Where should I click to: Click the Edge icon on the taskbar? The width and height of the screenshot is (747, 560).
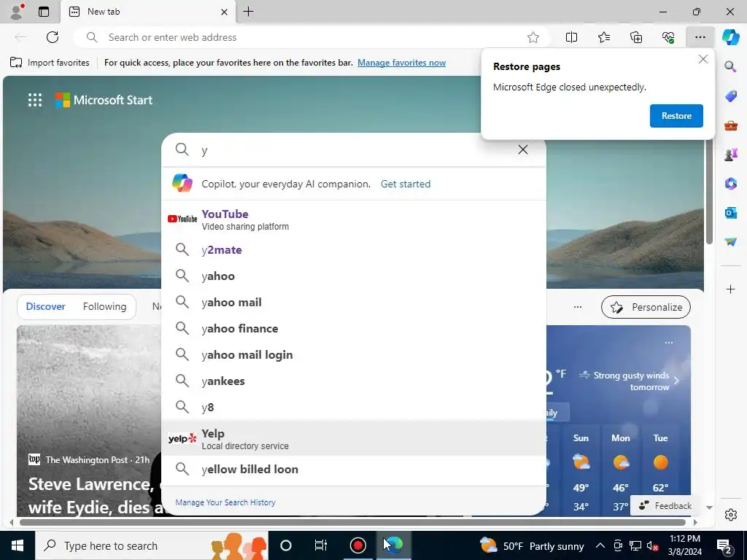point(394,545)
